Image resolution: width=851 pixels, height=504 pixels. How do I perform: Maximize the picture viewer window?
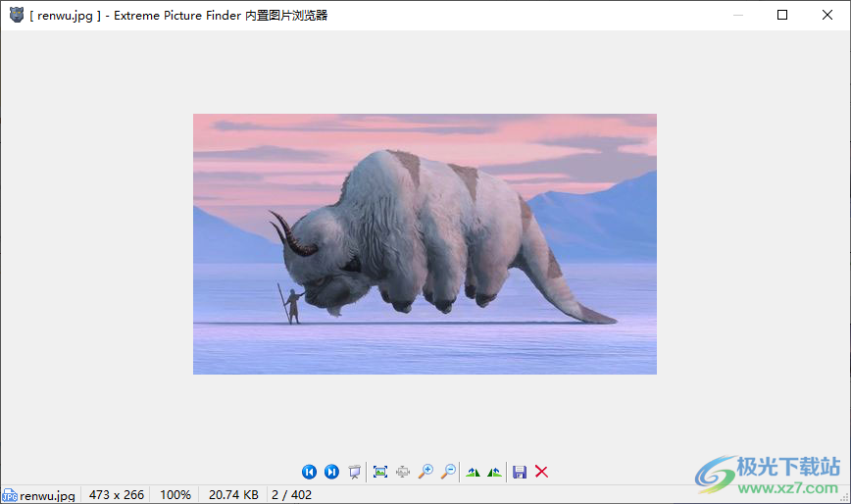point(782,15)
